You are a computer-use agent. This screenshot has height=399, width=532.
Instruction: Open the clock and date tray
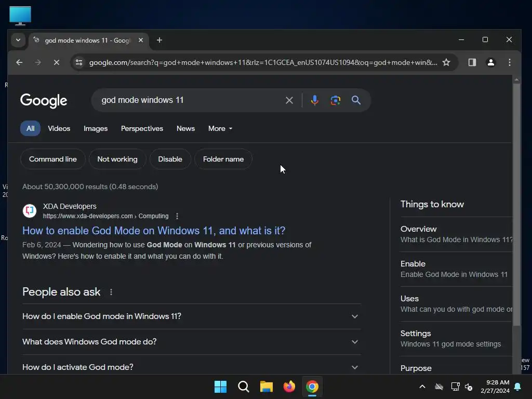click(x=495, y=387)
